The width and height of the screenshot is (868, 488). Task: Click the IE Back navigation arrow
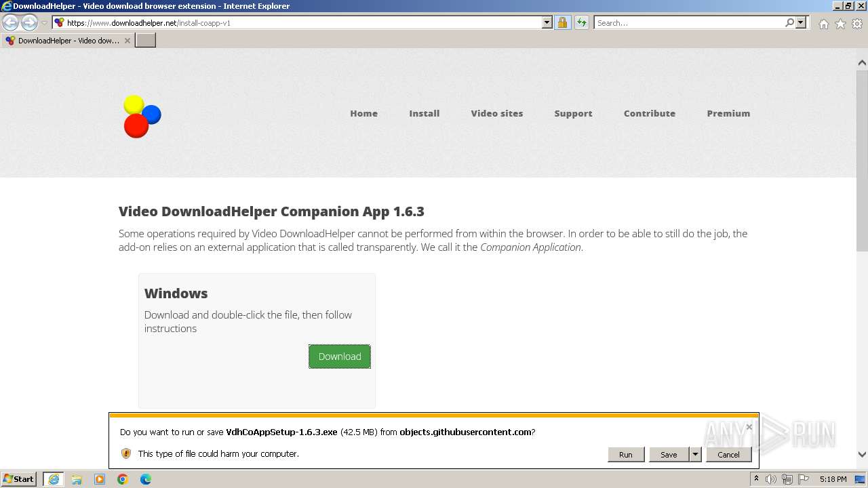(11, 23)
